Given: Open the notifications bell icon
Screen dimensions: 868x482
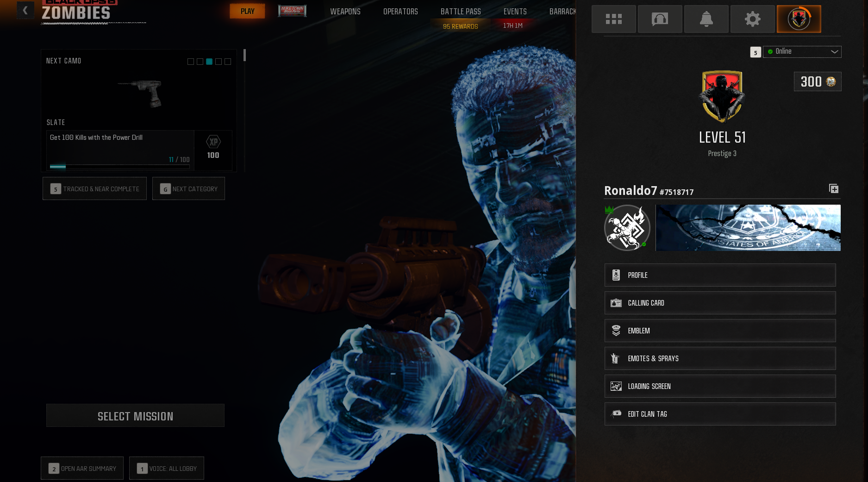Looking at the screenshot, I should (706, 19).
